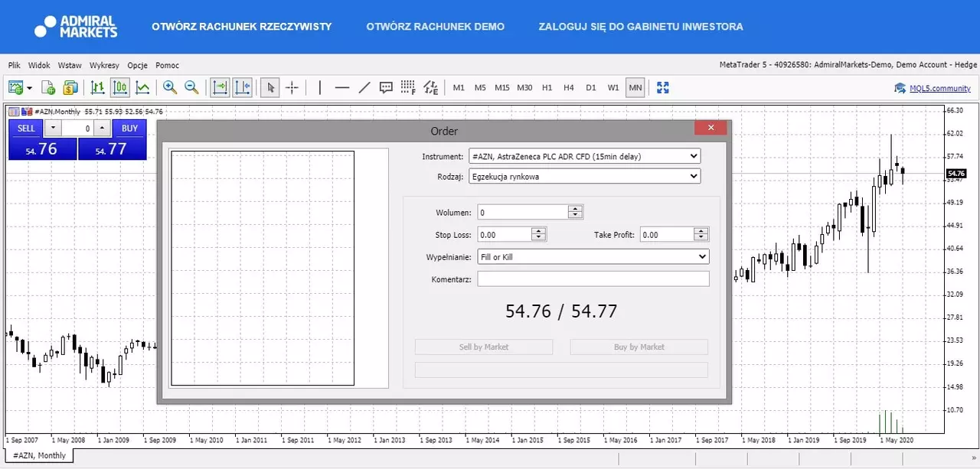Select the line chart icon
This screenshot has width=980, height=469.
(142, 87)
